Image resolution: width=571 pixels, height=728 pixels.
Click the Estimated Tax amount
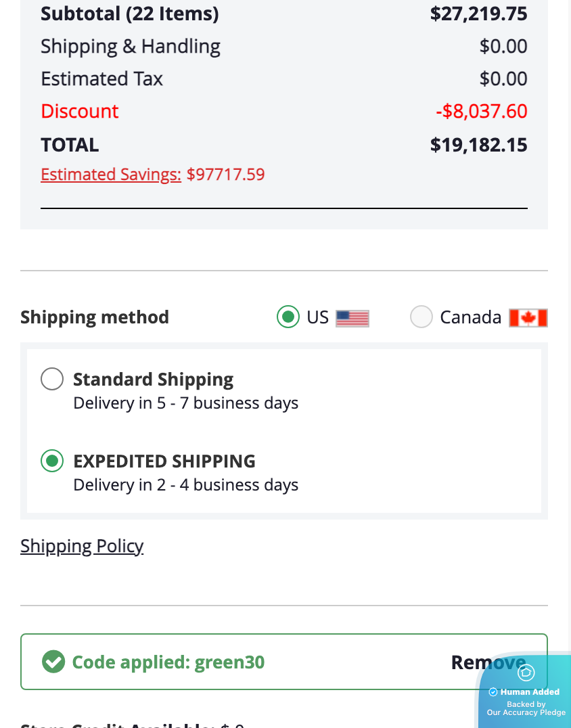(503, 78)
